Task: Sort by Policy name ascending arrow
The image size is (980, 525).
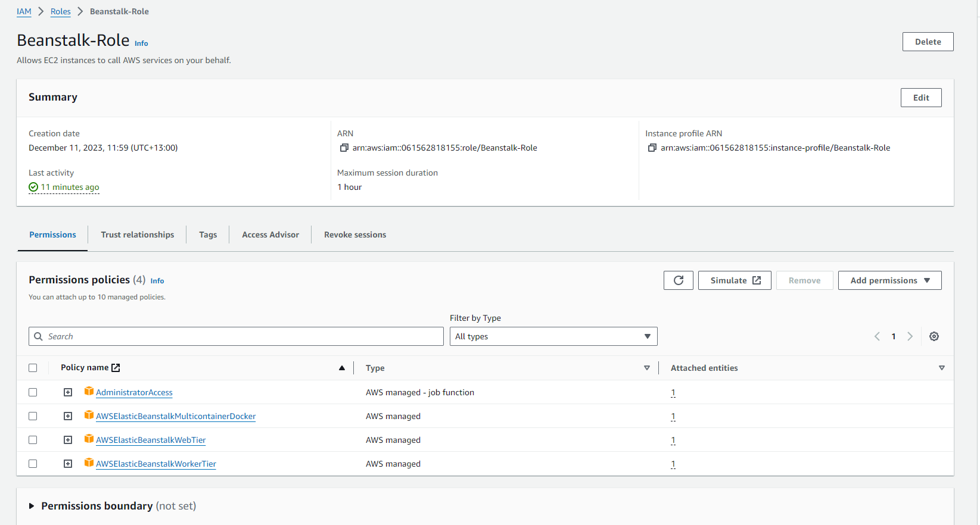Action: (342, 368)
